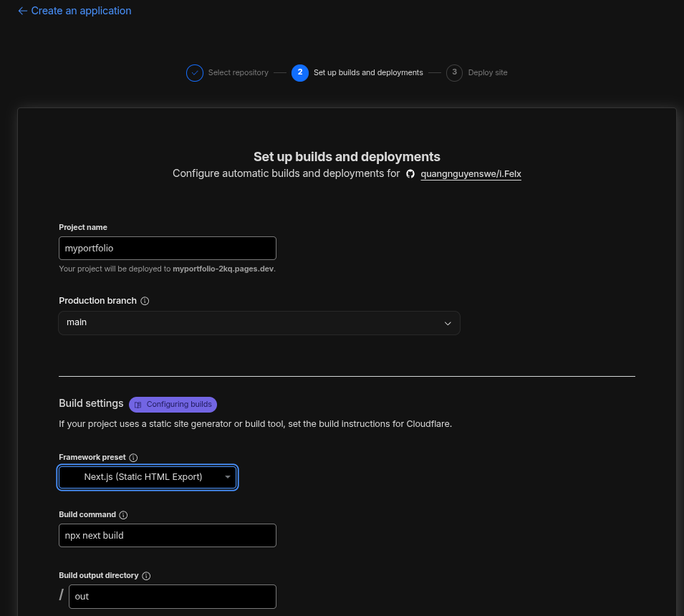The image size is (684, 616).
Task: Select the 'Deploy site' step label
Action: 488,73
